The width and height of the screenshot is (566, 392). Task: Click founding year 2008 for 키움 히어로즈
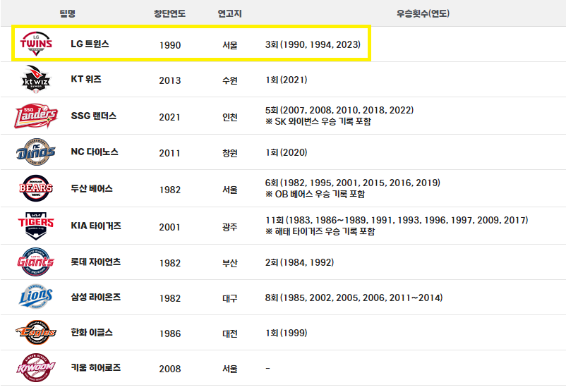point(169,369)
